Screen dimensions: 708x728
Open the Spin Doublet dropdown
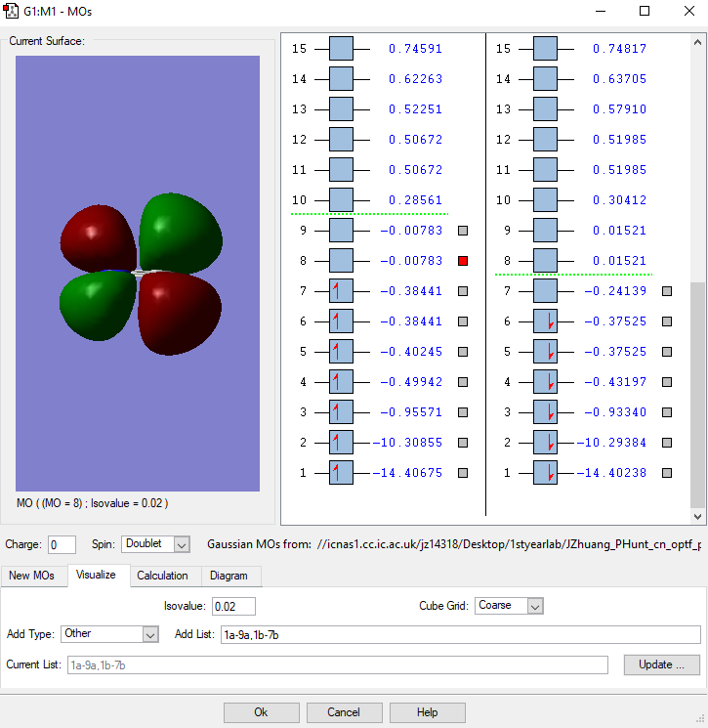click(x=182, y=544)
